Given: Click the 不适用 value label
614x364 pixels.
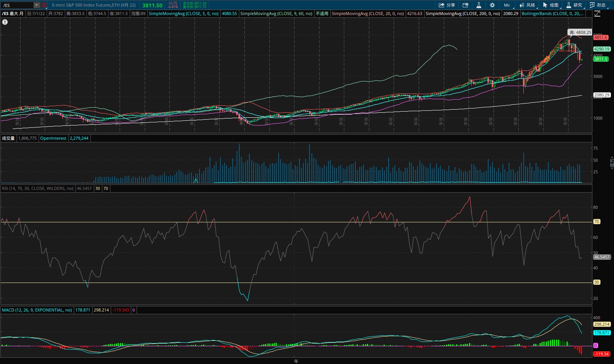Looking at the screenshot, I should [x=322, y=14].
